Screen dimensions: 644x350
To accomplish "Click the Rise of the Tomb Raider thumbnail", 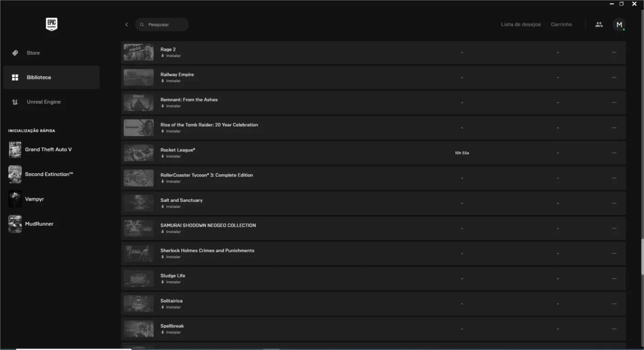I will click(138, 128).
